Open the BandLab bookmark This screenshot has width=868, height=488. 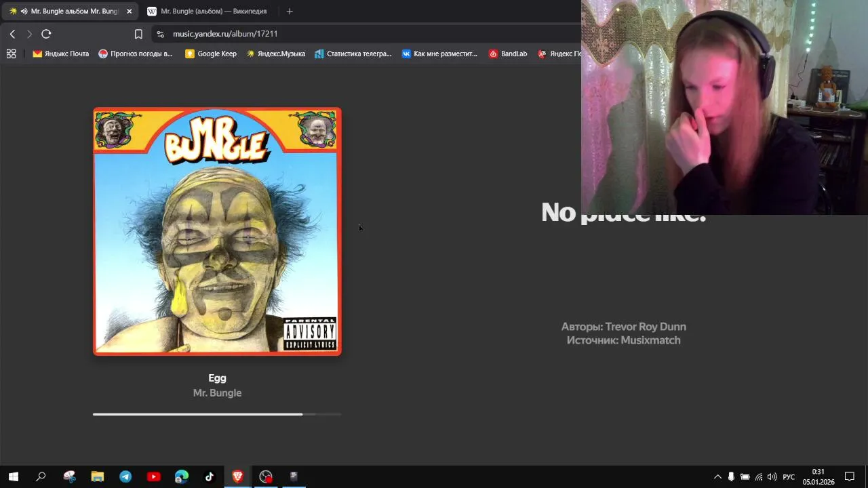click(x=508, y=54)
